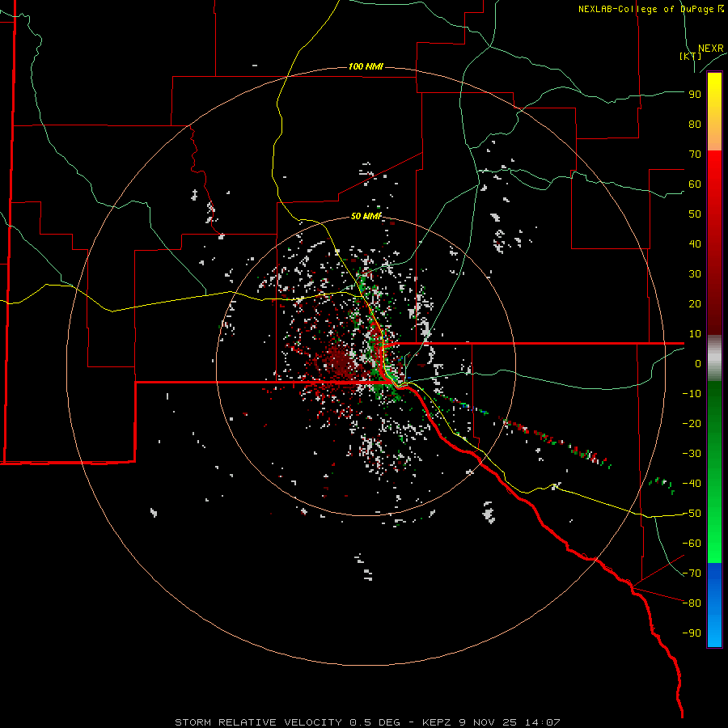The image size is (728, 728).
Task: Click the STORM RELATIVE VELOCITY caption text
Action: pyautogui.click(x=366, y=722)
